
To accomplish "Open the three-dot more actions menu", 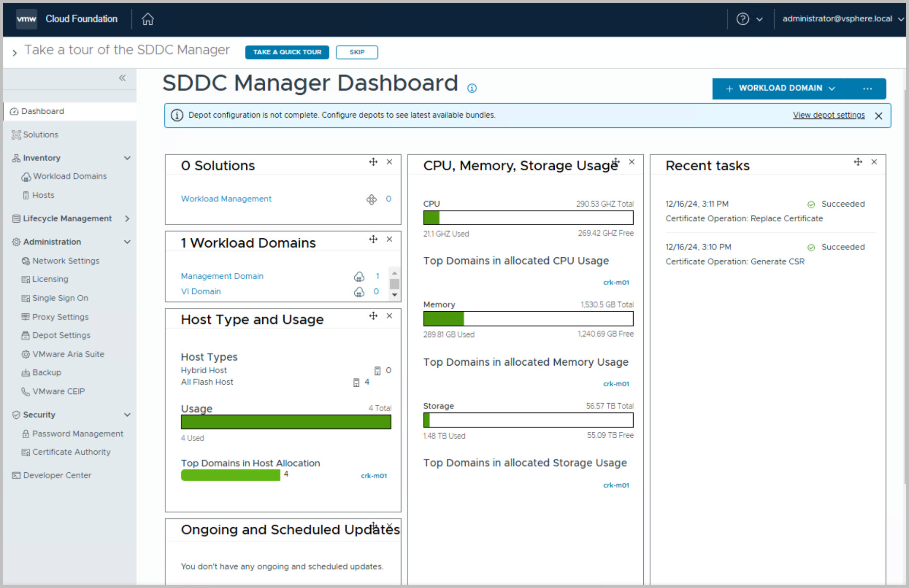I will coord(867,89).
